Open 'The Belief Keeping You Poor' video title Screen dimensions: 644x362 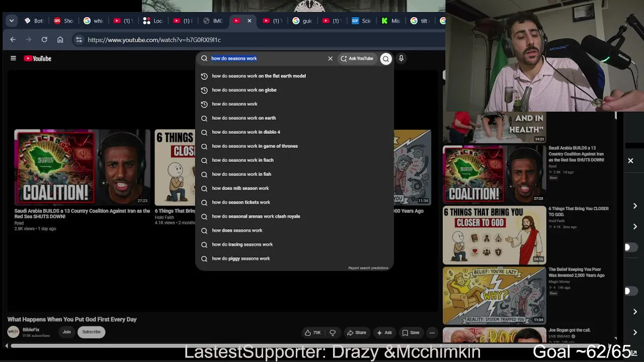pyautogui.click(x=576, y=272)
